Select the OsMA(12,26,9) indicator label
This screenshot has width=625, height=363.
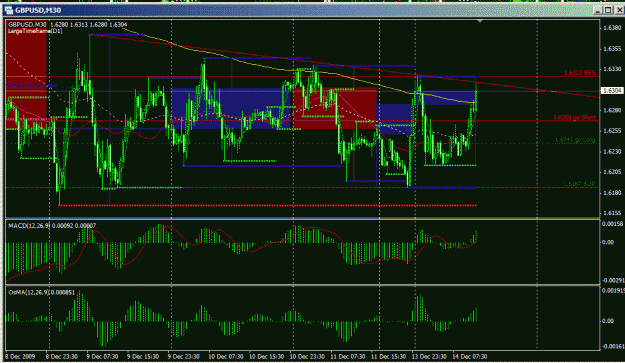pyautogui.click(x=41, y=292)
